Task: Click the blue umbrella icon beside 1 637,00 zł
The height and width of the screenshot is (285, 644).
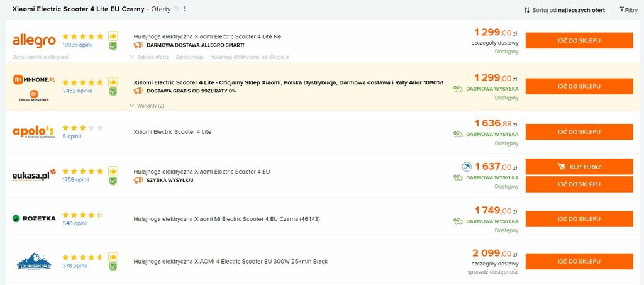Action: coord(467,167)
